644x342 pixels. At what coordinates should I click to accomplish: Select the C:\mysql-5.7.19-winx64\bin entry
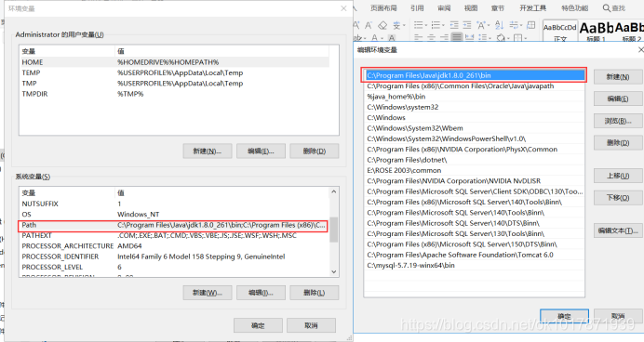pyautogui.click(x=474, y=265)
